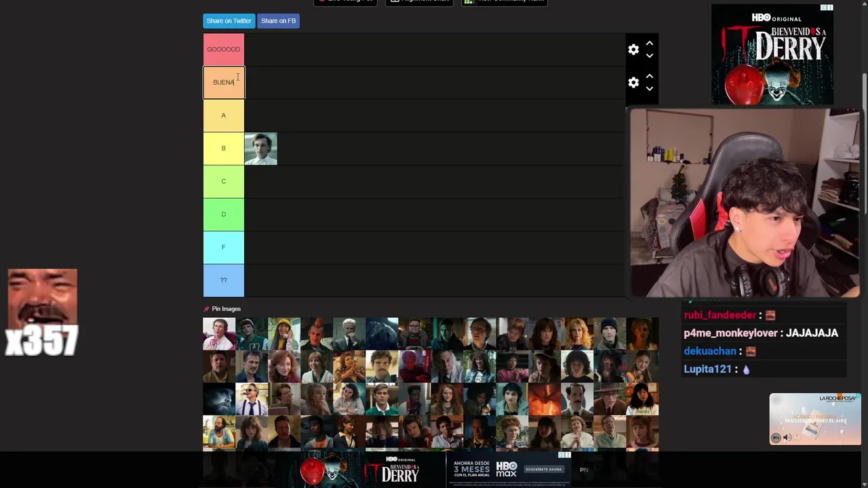868x488 pixels.
Task: Click the p4me_monkeylover username in chat
Action: click(730, 333)
